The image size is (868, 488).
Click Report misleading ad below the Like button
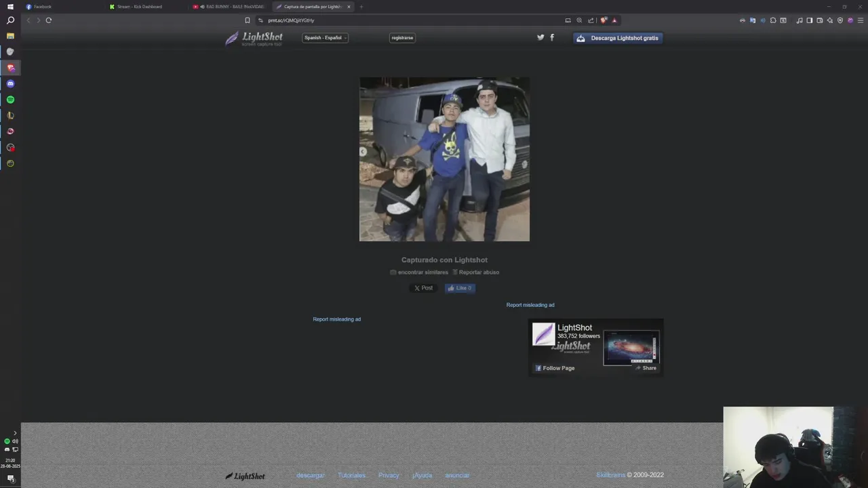(337, 319)
